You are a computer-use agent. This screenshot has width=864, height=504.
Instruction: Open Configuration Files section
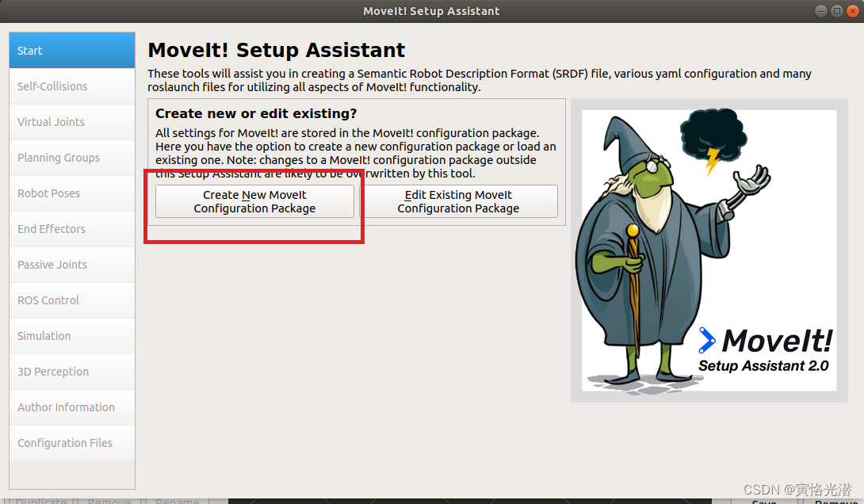pyautogui.click(x=72, y=443)
